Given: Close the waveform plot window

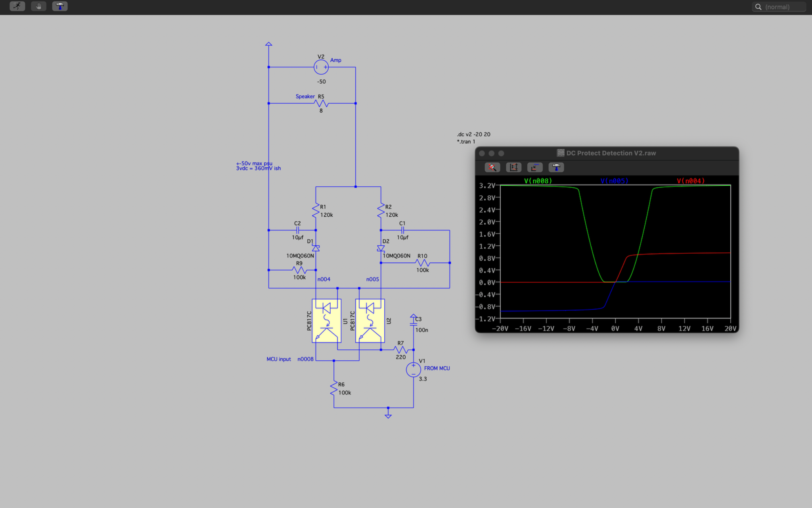Looking at the screenshot, I should coord(482,153).
